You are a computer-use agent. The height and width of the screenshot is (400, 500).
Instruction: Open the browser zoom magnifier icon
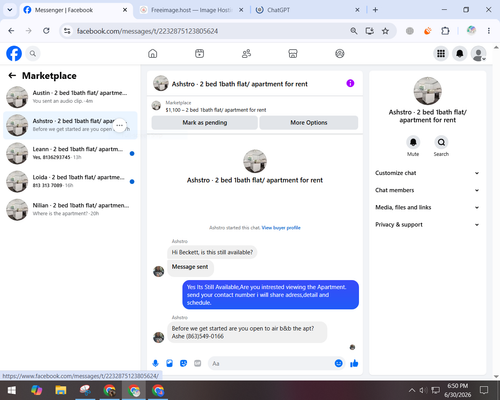(354, 31)
